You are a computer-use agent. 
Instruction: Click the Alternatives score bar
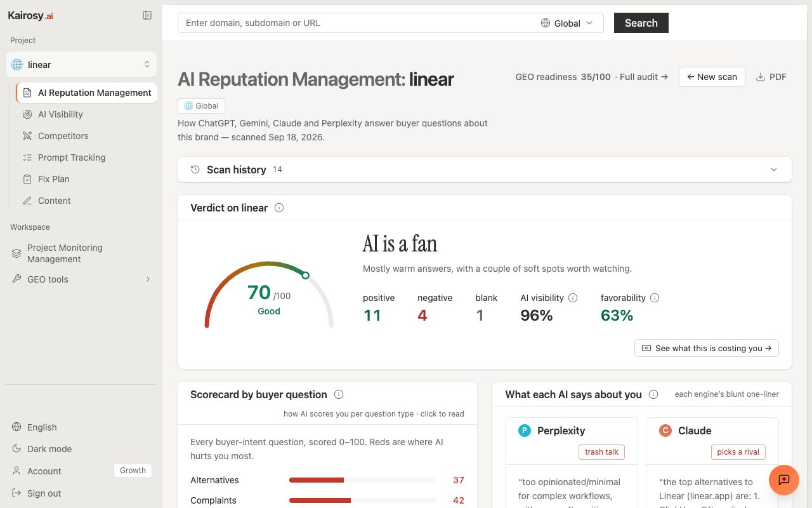click(363, 480)
